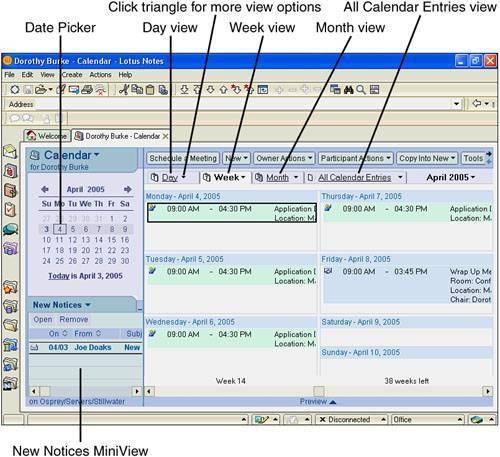Viewport: 500px width, 457px height.
Task: Click the previous month arrow in Date Picker
Action: pos(45,189)
